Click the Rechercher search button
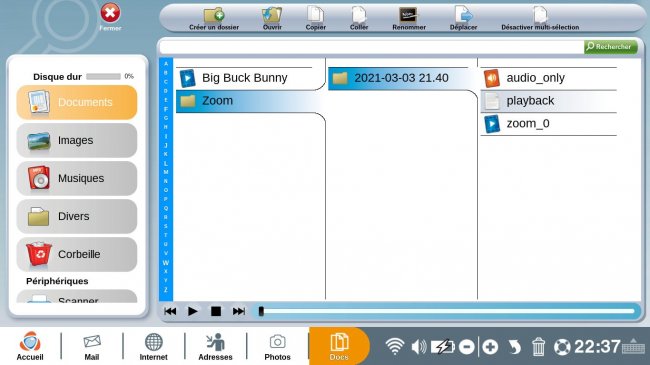This screenshot has width=650, height=365. pos(610,46)
